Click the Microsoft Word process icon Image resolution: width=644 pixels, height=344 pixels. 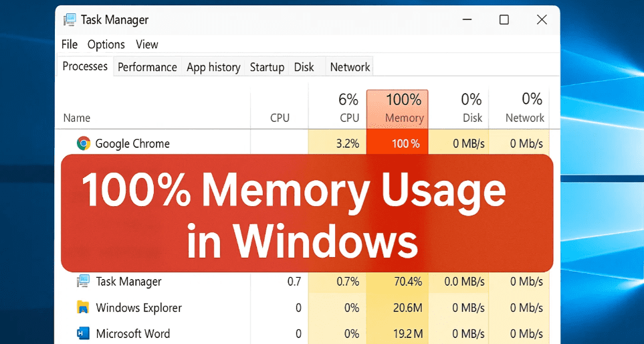(x=84, y=333)
